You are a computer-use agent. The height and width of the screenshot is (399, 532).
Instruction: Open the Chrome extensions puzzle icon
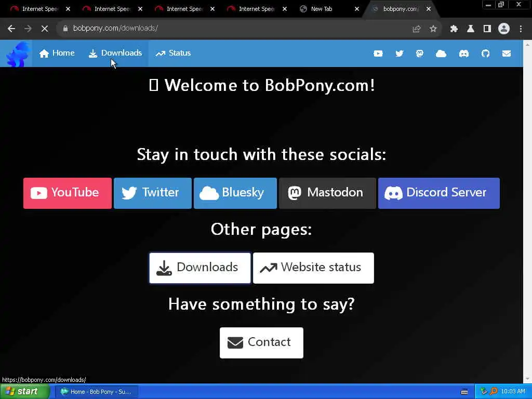tap(454, 29)
